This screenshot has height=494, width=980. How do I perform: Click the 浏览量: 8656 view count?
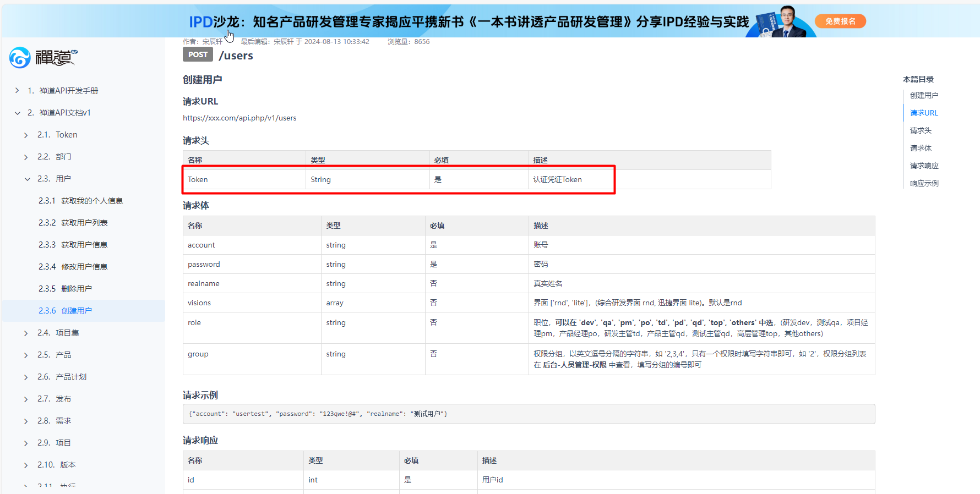tap(409, 42)
